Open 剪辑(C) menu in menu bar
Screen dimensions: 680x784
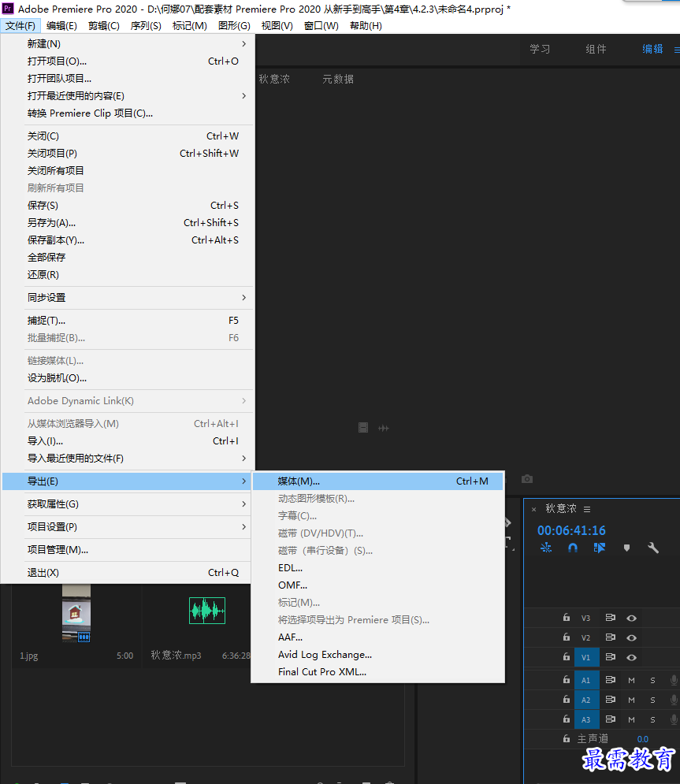click(x=103, y=26)
